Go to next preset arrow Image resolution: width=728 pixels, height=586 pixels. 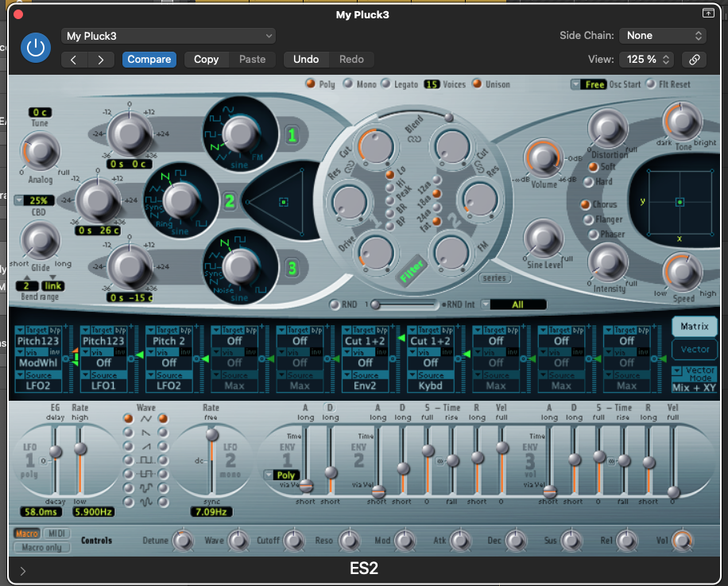tap(101, 60)
